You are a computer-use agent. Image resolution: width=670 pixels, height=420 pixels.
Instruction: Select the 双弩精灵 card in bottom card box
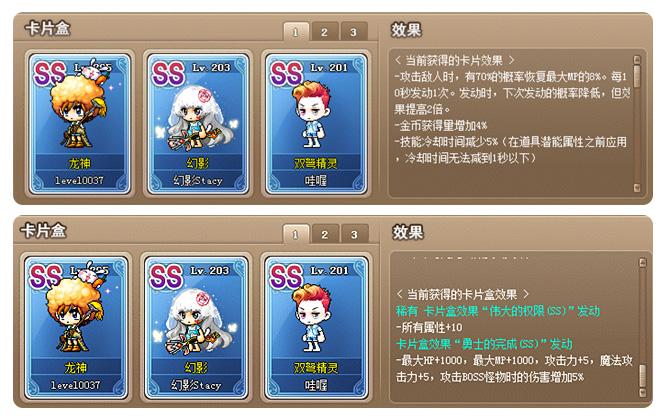pyautogui.click(x=316, y=328)
